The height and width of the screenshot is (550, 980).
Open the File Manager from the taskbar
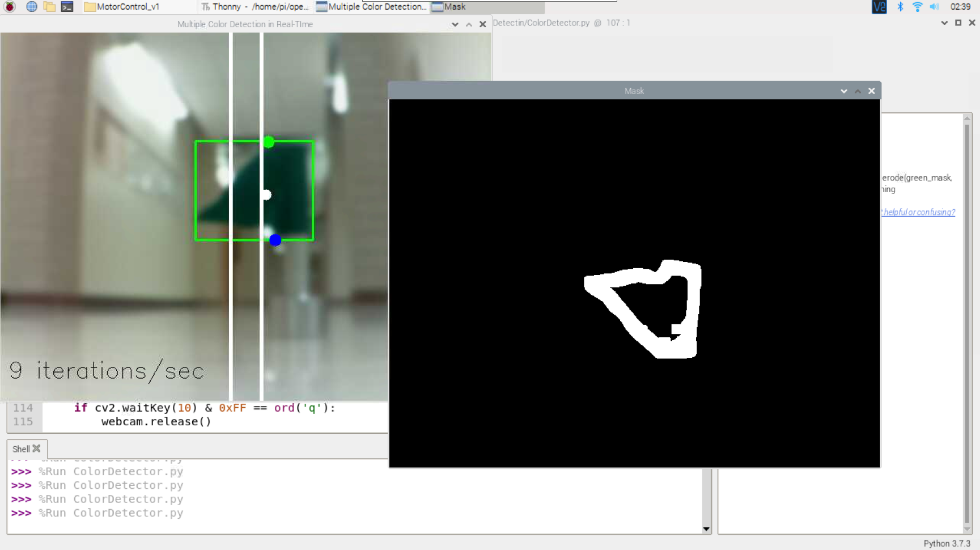tap(49, 7)
